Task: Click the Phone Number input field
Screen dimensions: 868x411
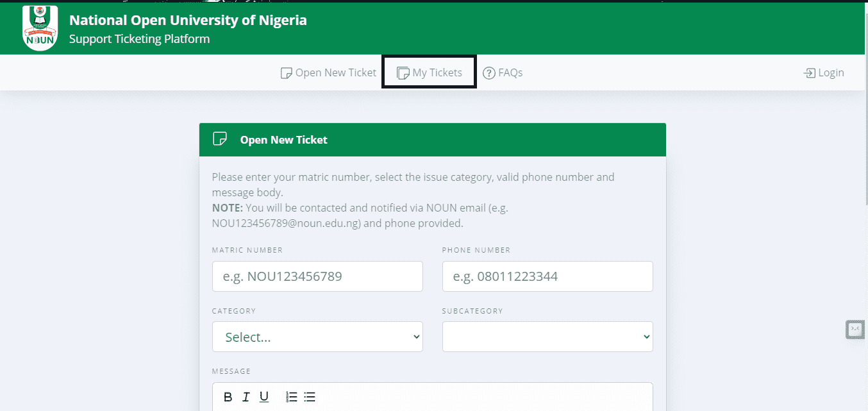Action: [547, 276]
